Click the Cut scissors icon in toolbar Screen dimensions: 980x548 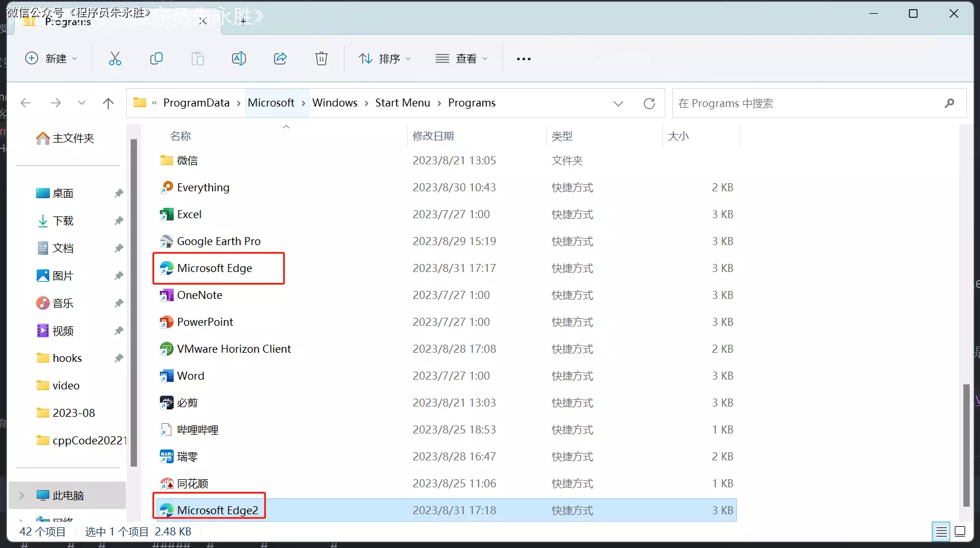pyautogui.click(x=115, y=58)
